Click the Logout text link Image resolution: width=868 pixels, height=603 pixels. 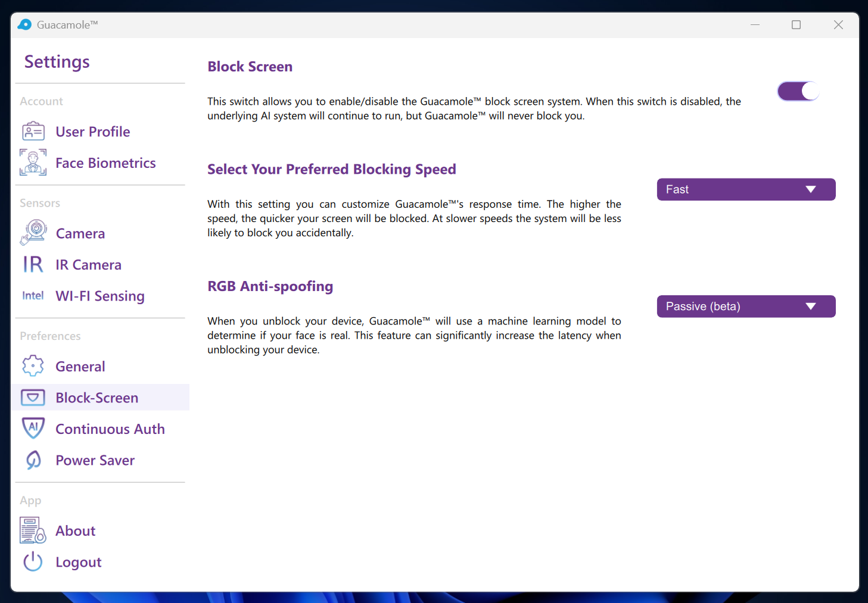(x=79, y=563)
